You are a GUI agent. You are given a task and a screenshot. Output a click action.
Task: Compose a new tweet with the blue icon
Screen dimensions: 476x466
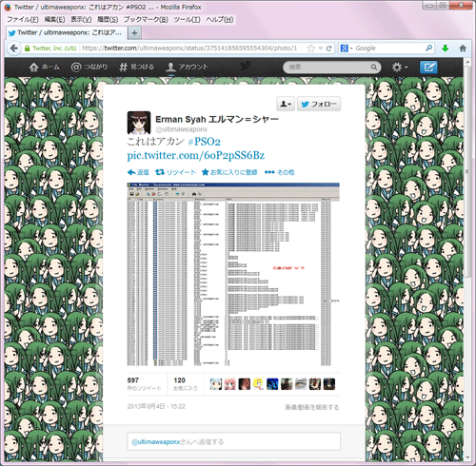(428, 67)
